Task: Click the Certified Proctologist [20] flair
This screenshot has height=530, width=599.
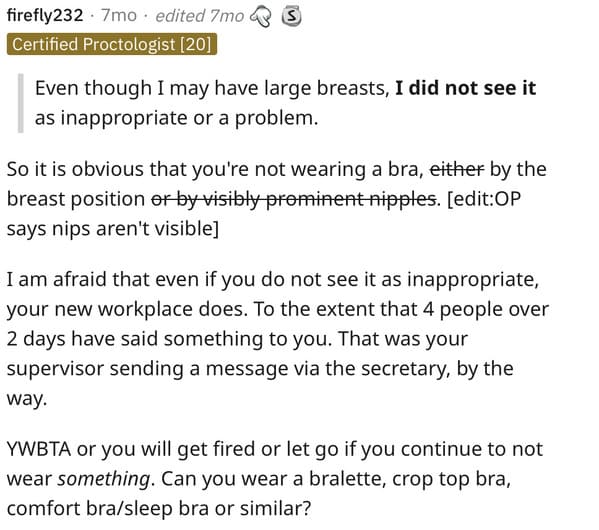Action: (x=112, y=44)
